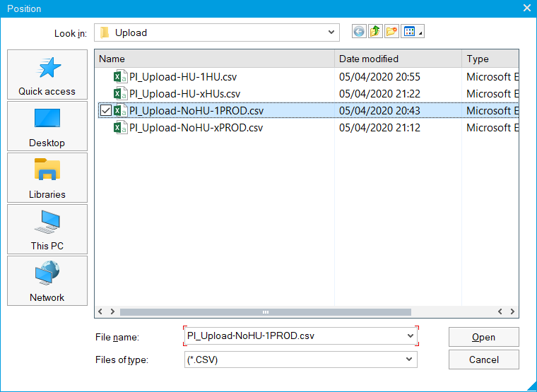This screenshot has width=537, height=392.
Task: Select file PI_Upload-NoHU-xPROD.csv
Action: tap(196, 128)
